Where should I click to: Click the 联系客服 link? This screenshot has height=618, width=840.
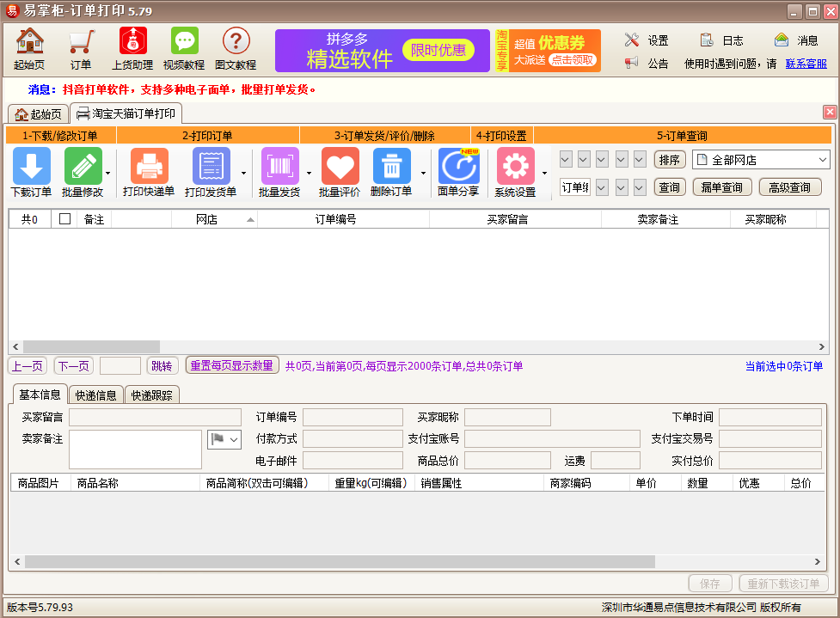pyautogui.click(x=806, y=63)
